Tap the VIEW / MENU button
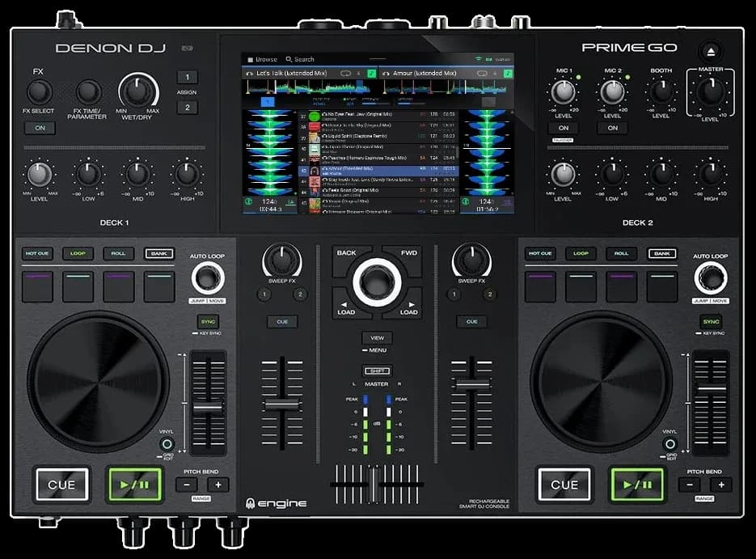 click(x=377, y=338)
